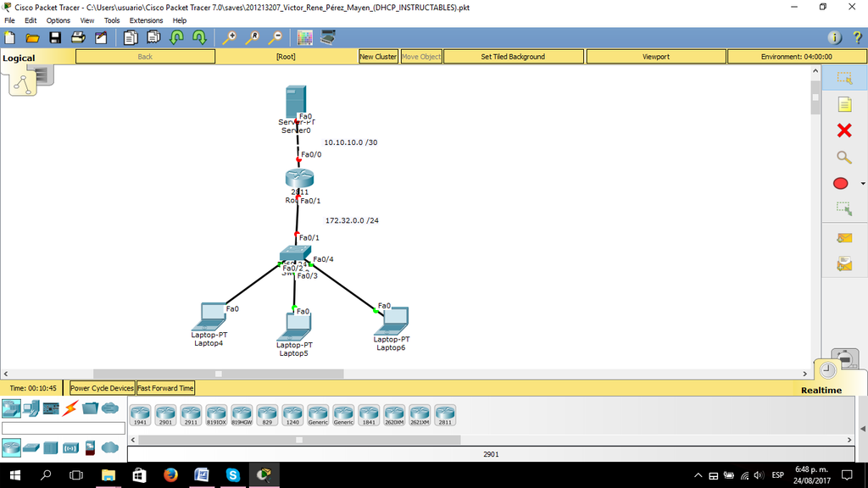Open the Network Information icon
Image resolution: width=868 pixels, height=488 pixels.
(834, 37)
